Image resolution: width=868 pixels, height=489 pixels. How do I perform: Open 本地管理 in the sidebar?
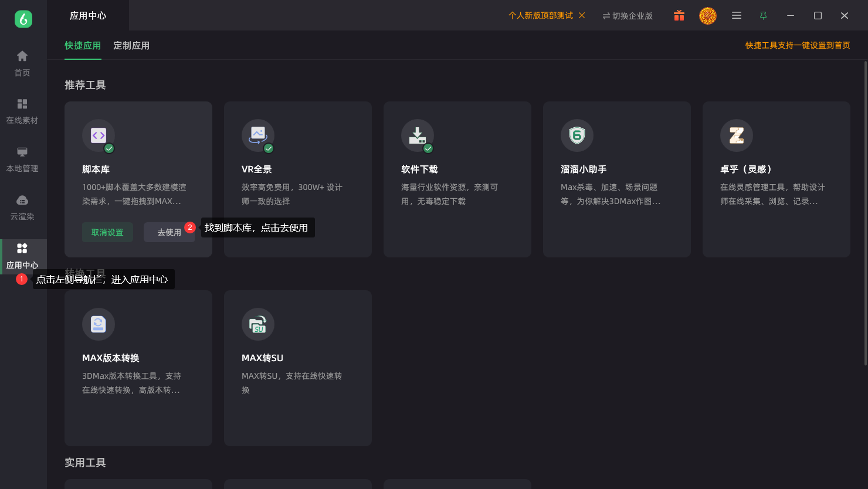[22, 159]
